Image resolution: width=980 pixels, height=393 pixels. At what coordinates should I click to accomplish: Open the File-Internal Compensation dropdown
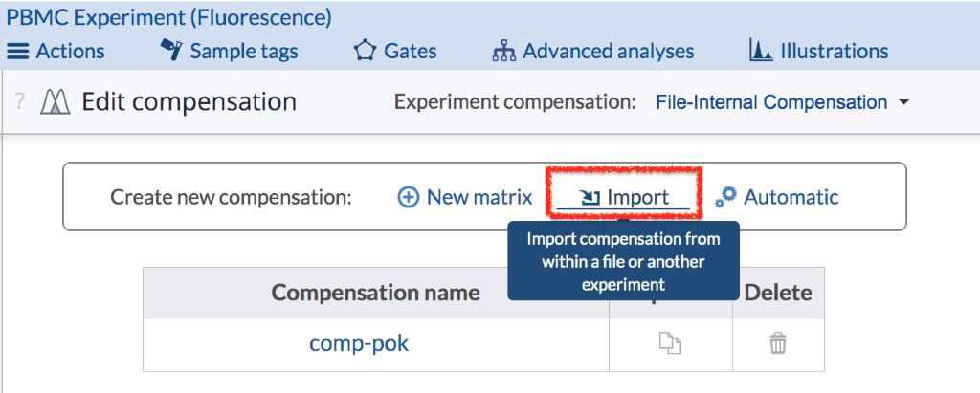point(770,102)
